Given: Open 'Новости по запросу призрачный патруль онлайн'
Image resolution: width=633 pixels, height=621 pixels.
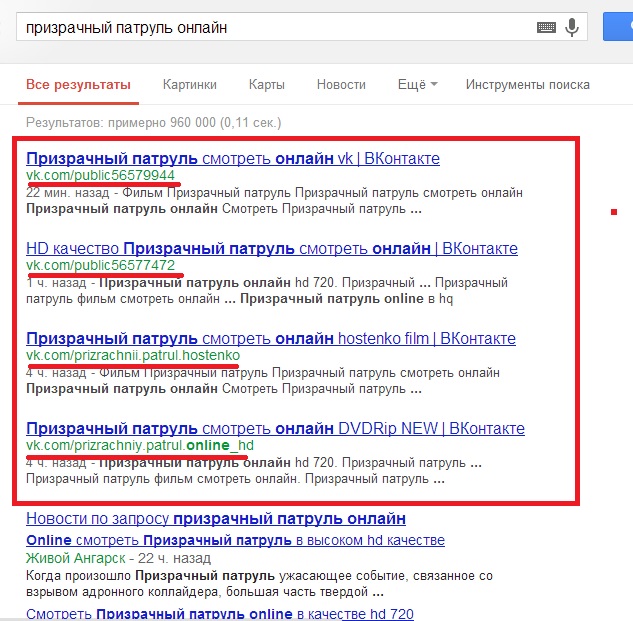Looking at the screenshot, I should [216, 519].
